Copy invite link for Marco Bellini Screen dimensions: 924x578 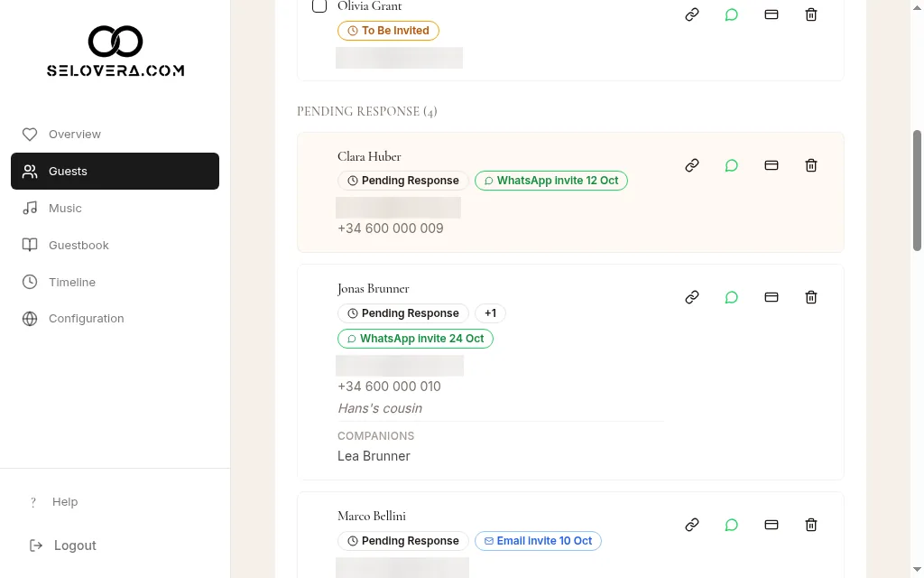click(692, 525)
